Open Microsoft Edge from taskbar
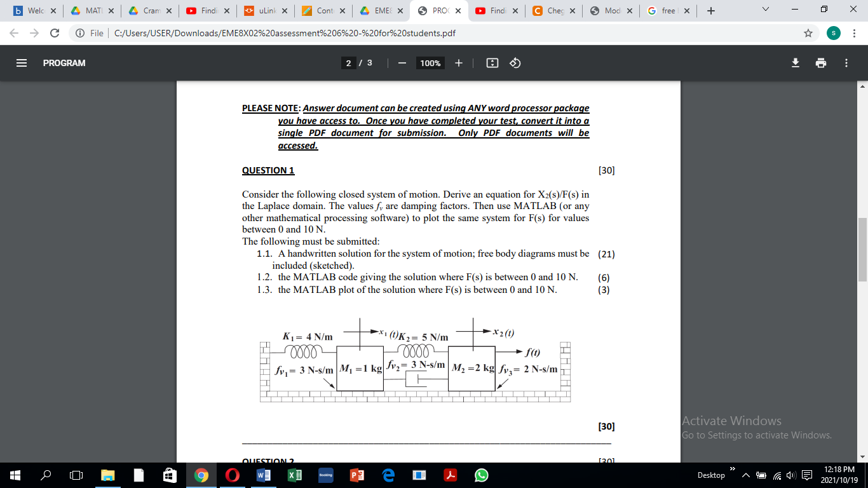Image resolution: width=868 pixels, height=488 pixels. 388,475
